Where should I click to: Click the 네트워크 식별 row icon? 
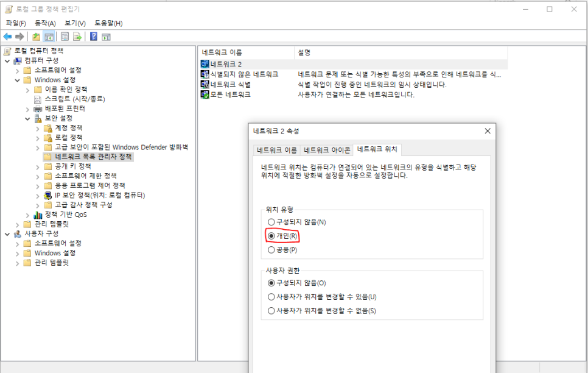point(205,85)
